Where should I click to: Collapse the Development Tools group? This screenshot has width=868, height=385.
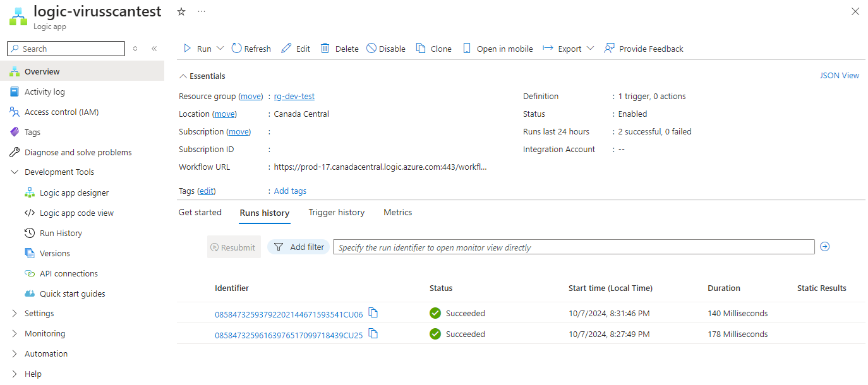(x=15, y=172)
